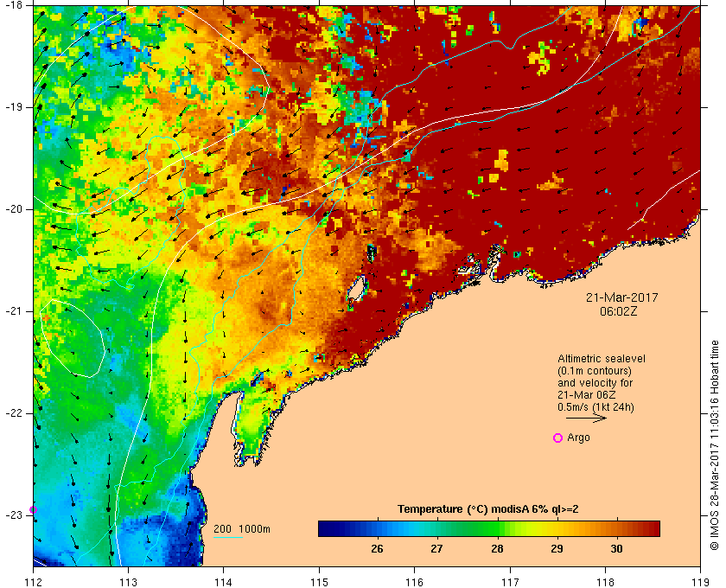Click the Argo float marker near -23 latitude

click(x=33, y=510)
